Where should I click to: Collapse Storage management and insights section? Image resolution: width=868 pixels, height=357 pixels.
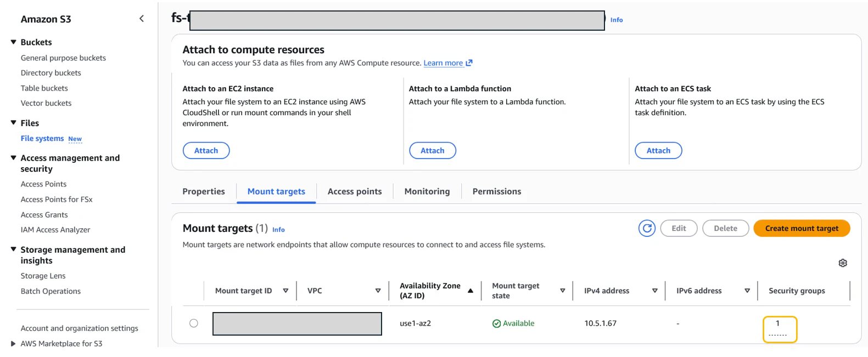click(x=14, y=250)
